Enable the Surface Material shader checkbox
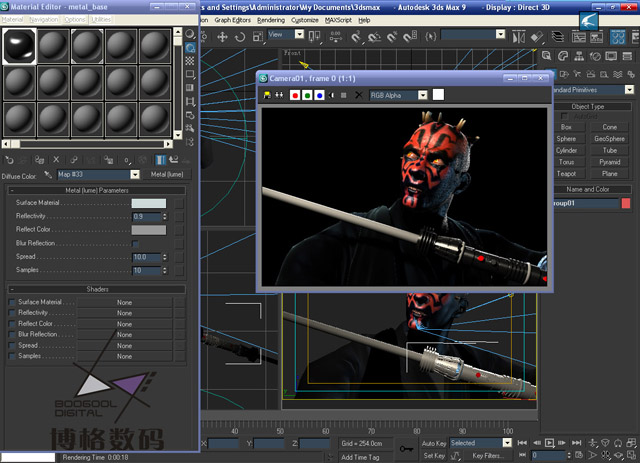This screenshot has height=463, width=640. (x=12, y=302)
